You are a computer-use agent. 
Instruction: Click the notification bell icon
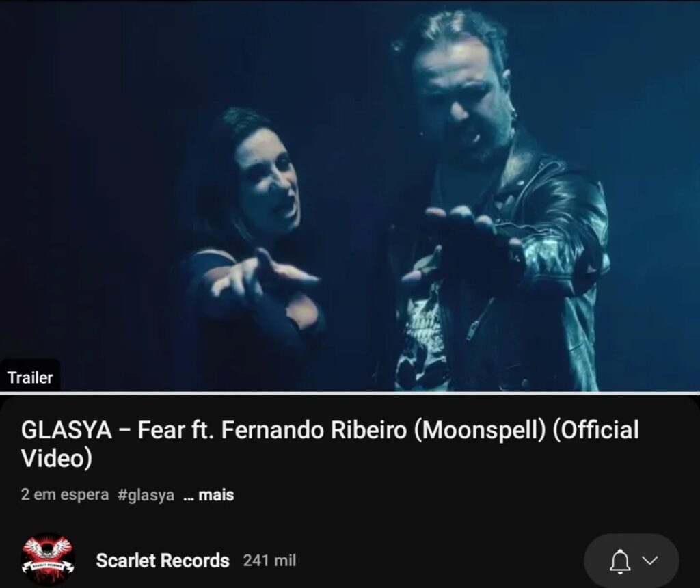pos(620,561)
